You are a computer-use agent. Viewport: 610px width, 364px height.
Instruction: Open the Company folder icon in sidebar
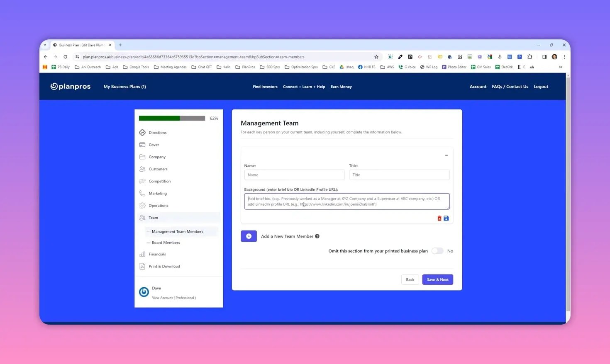142,157
